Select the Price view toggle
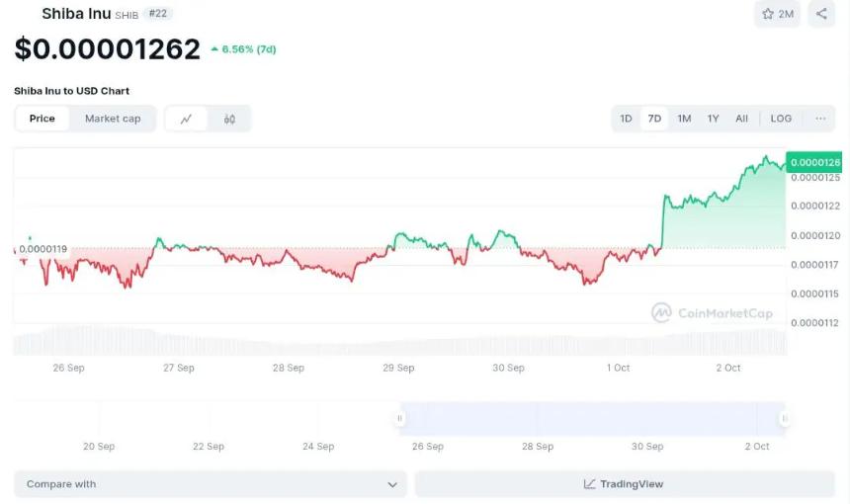 pyautogui.click(x=42, y=119)
